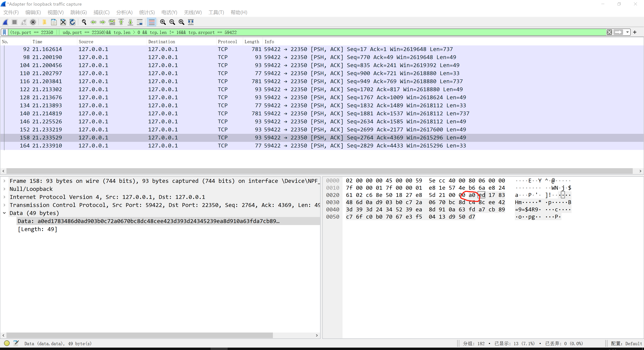The width and height of the screenshot is (644, 350).
Task: Open the 分析(A) menu
Action: (124, 12)
